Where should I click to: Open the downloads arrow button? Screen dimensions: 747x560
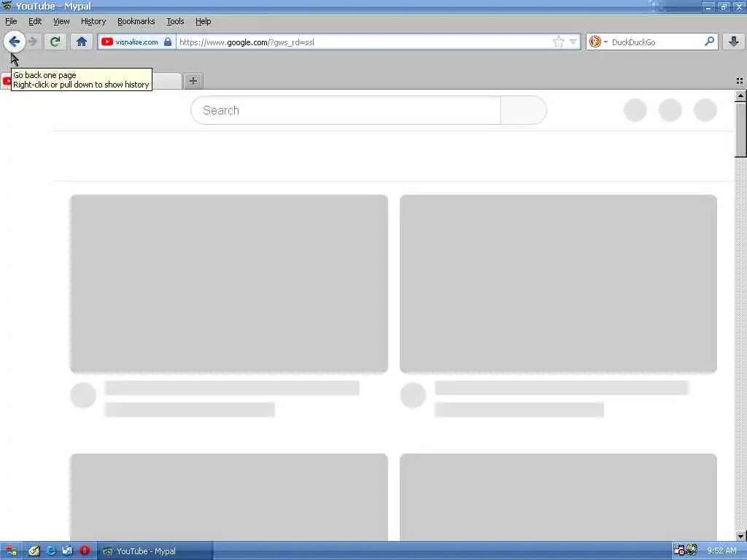(x=734, y=42)
